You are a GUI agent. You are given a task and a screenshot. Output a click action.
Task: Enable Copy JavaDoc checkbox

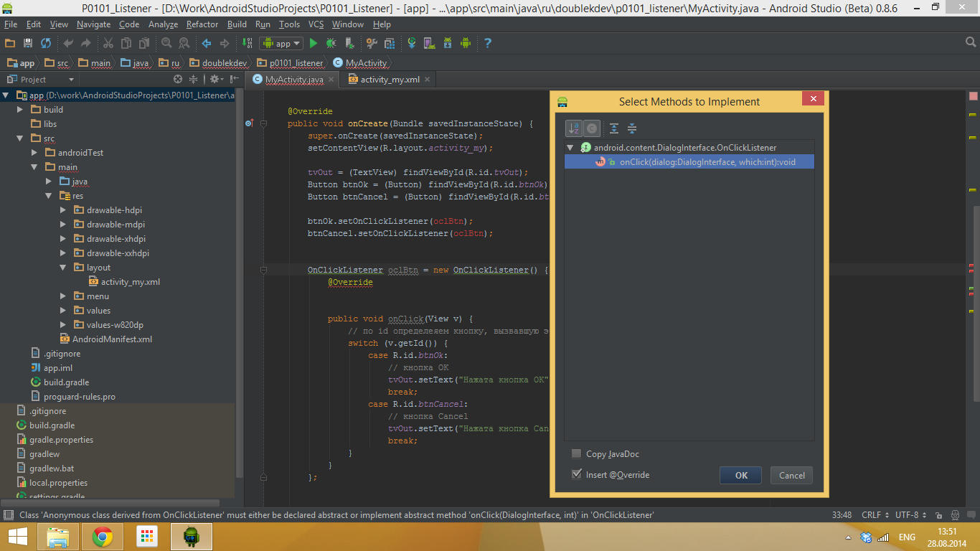(x=576, y=453)
